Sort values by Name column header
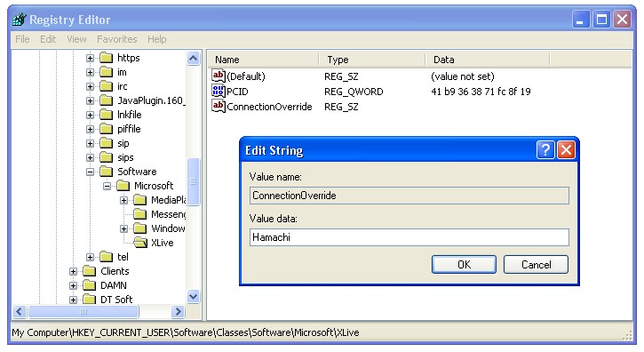Viewport: 644px width, 352px height. coord(263,60)
